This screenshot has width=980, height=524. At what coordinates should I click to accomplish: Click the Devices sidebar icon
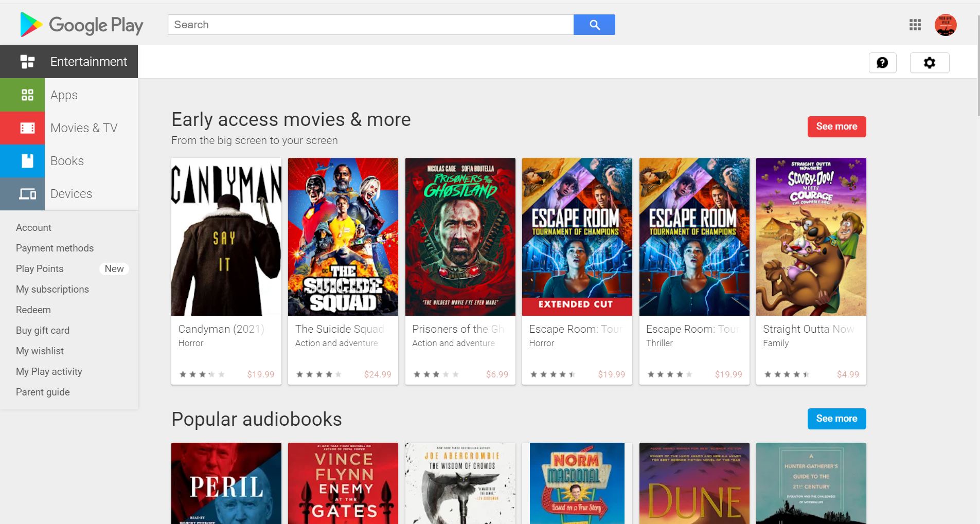click(x=28, y=193)
